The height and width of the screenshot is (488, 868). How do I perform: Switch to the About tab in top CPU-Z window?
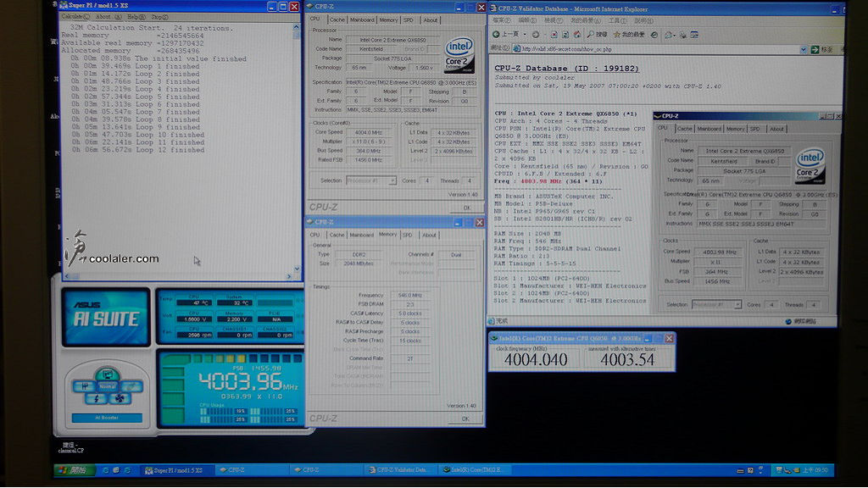430,20
